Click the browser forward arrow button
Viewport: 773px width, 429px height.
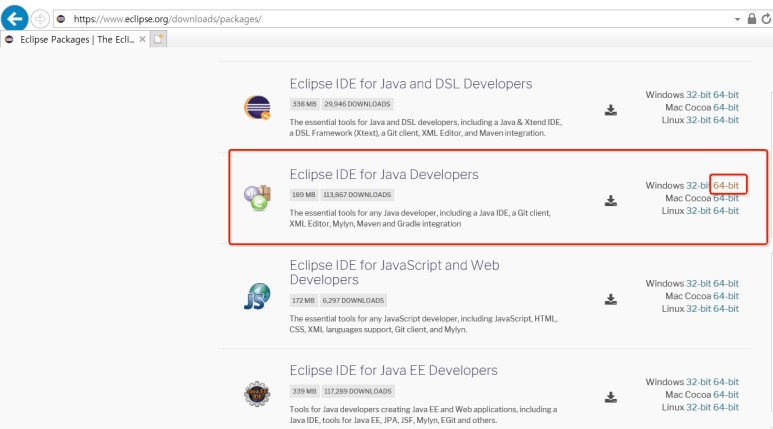[40, 19]
